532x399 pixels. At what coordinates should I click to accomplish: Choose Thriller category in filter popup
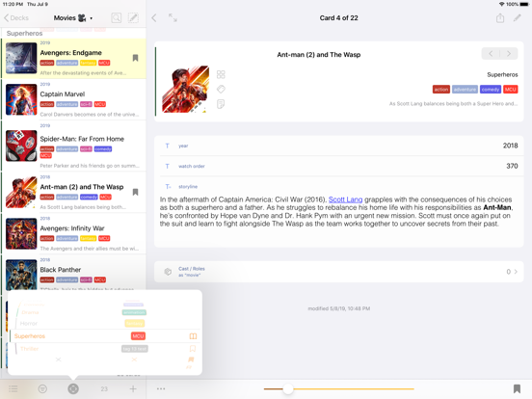29,349
